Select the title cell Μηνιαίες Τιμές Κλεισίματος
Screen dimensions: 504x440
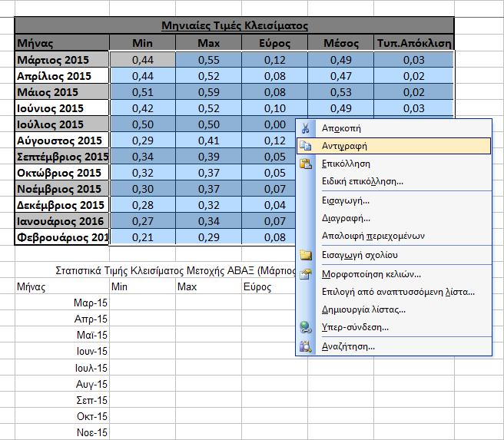coord(234,25)
